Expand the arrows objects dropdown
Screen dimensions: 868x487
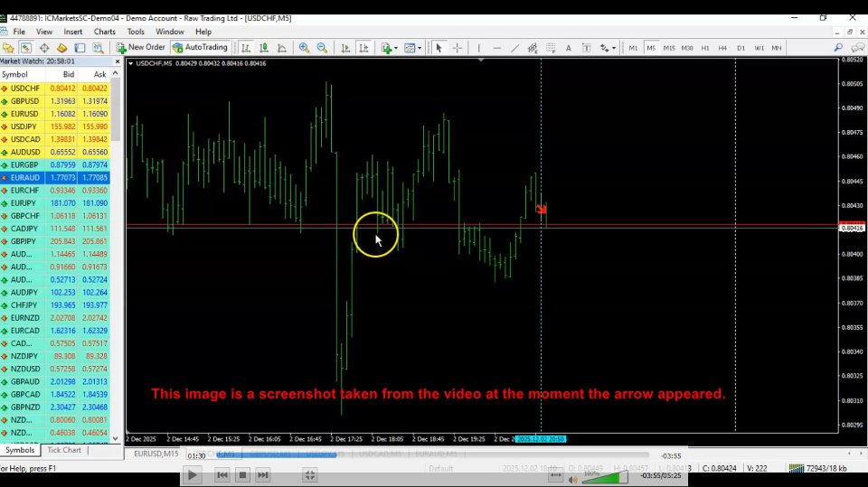tap(613, 48)
